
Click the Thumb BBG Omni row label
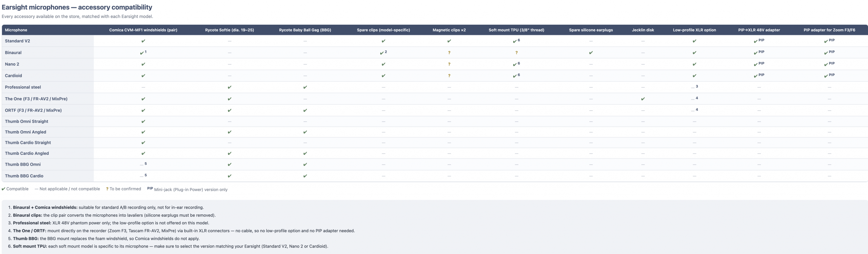tap(23, 164)
